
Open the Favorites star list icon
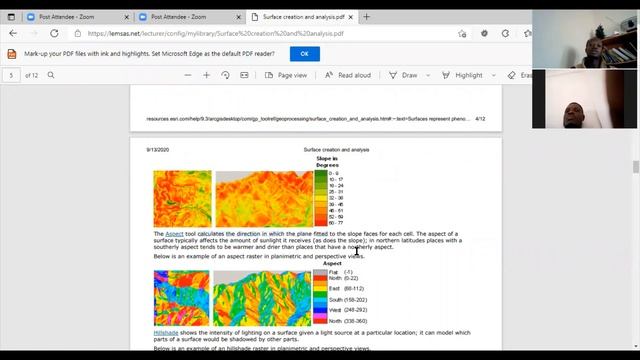pos(528,33)
